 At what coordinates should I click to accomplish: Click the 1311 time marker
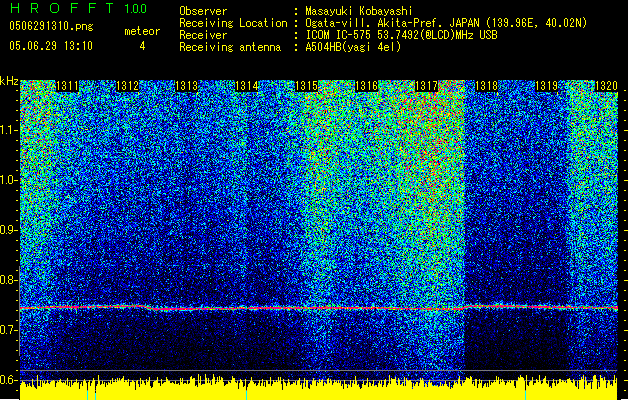[x=67, y=86]
